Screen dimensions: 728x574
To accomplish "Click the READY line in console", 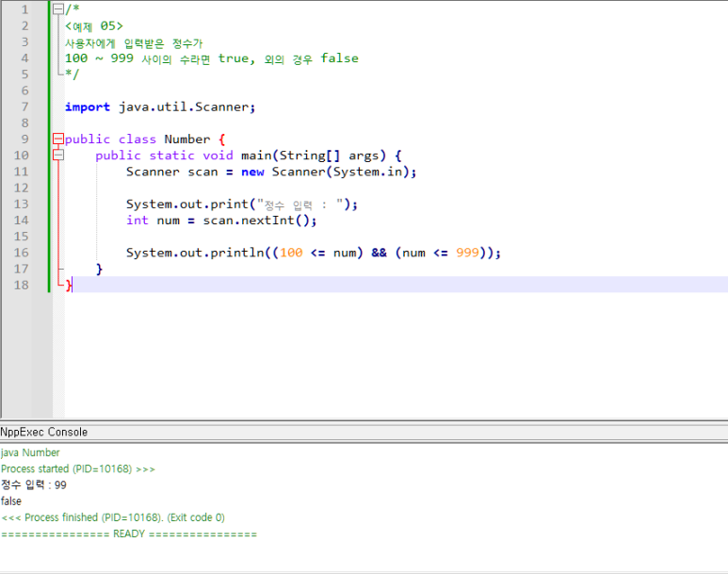I will click(129, 533).
